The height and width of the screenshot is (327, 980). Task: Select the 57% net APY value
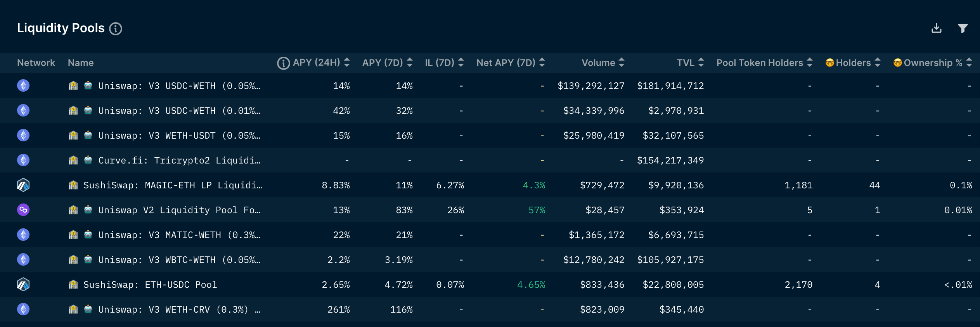[537, 210]
